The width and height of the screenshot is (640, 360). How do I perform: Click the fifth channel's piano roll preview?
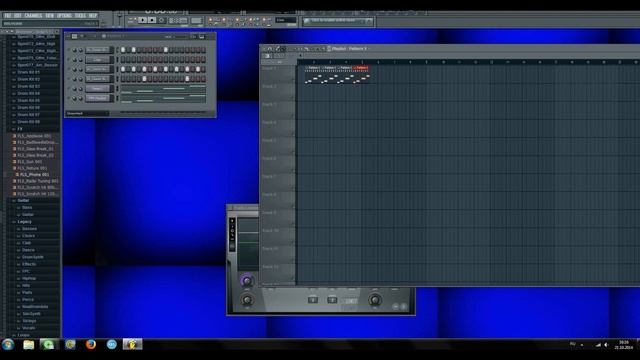click(x=163, y=89)
